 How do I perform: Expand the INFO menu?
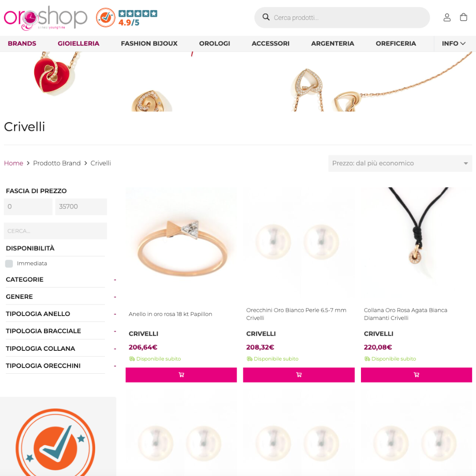coord(454,43)
